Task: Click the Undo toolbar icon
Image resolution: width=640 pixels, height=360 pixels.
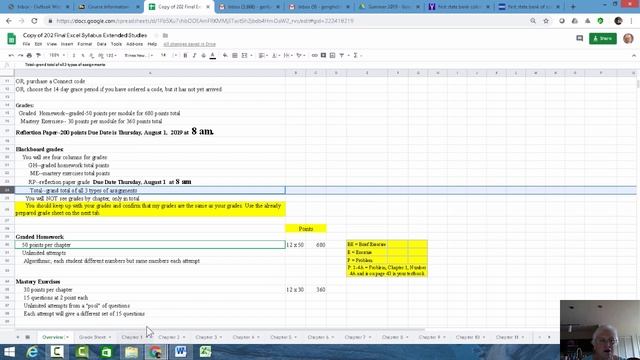Action: [11, 56]
